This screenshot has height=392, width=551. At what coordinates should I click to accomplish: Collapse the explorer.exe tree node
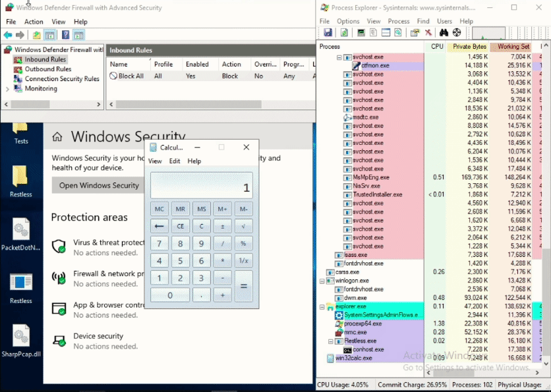(x=322, y=307)
